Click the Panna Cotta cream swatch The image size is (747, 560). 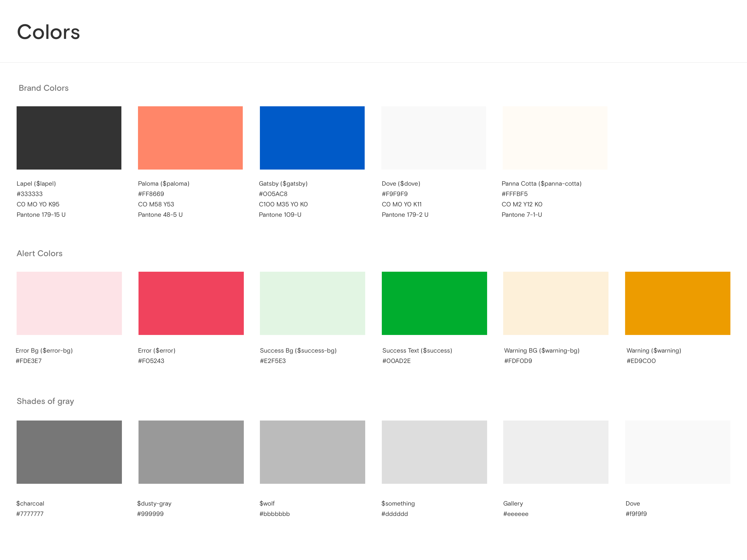click(555, 138)
